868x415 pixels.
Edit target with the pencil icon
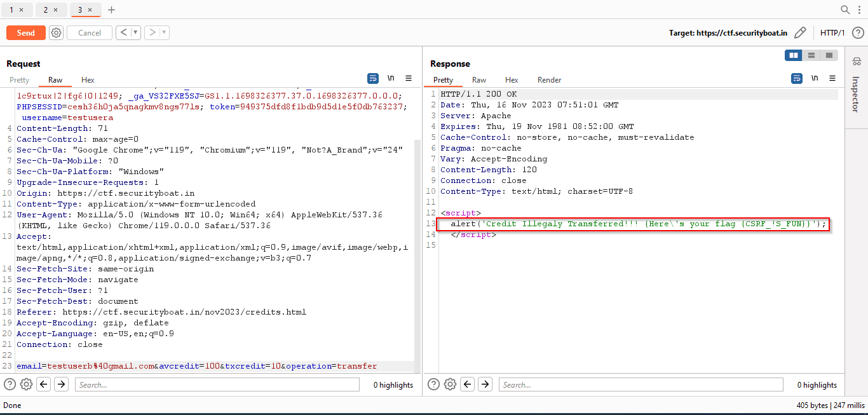point(801,32)
